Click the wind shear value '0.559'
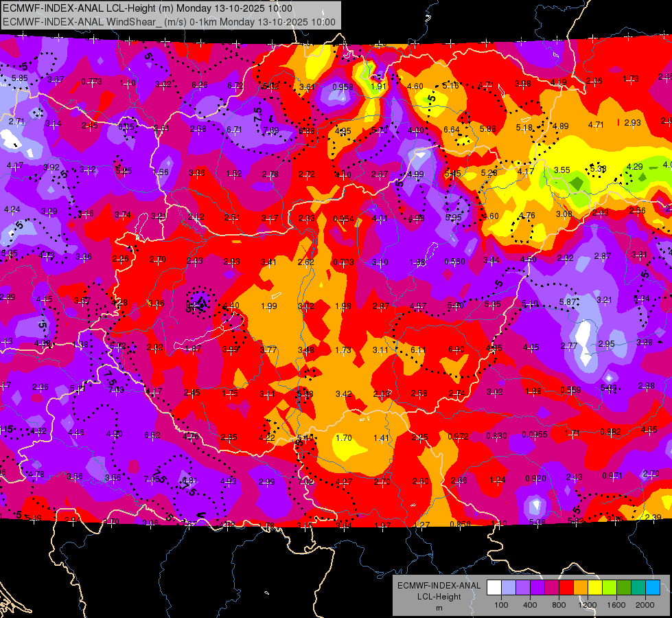The height and width of the screenshot is (618, 672). pos(570,390)
